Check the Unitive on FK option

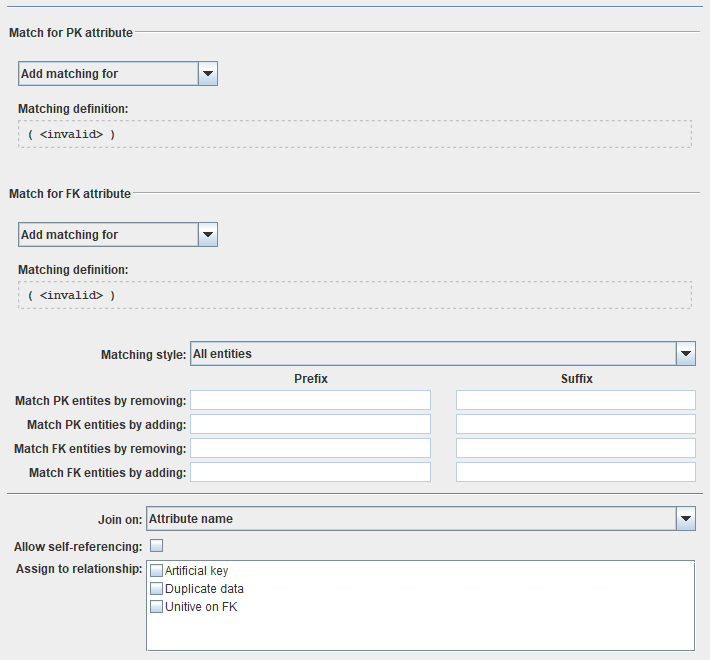(156, 607)
